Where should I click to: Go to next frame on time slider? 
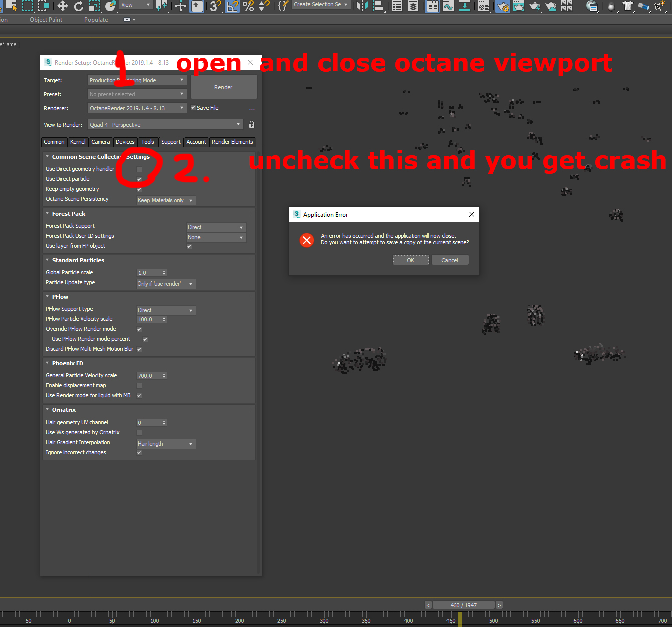499,605
